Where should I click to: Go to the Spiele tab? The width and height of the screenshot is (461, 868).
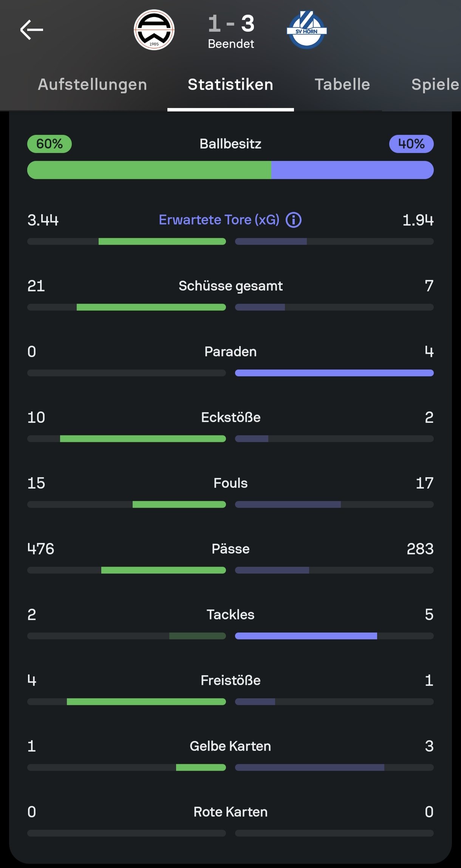[x=435, y=85]
